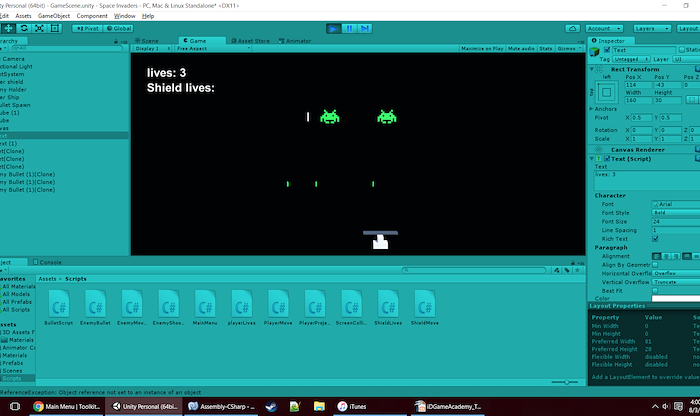Screen dimensions: 700x416
Task: Select the BulletScript C# file
Action: click(x=58, y=304)
